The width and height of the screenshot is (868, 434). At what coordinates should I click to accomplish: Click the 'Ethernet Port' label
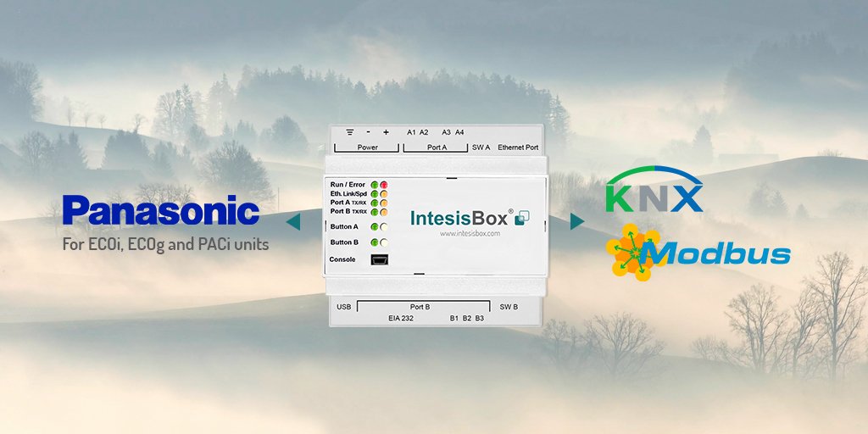518,147
